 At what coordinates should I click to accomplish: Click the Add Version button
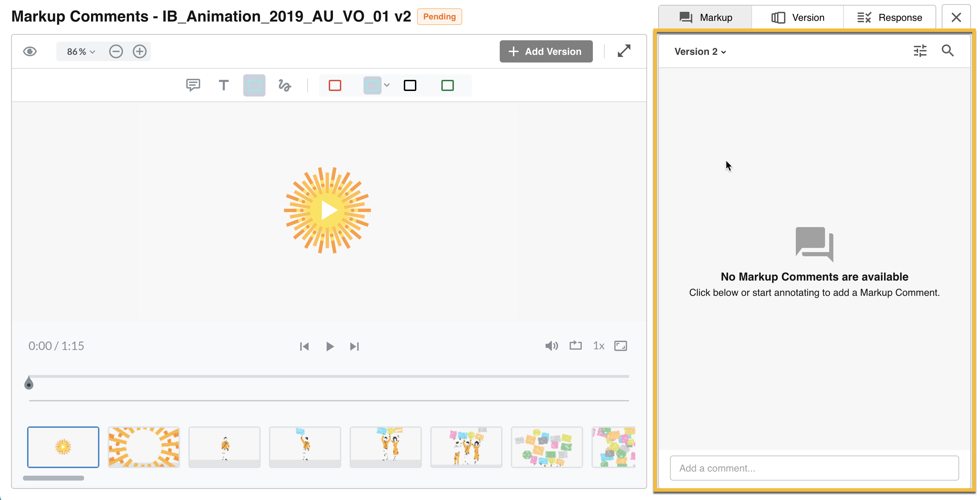[546, 51]
